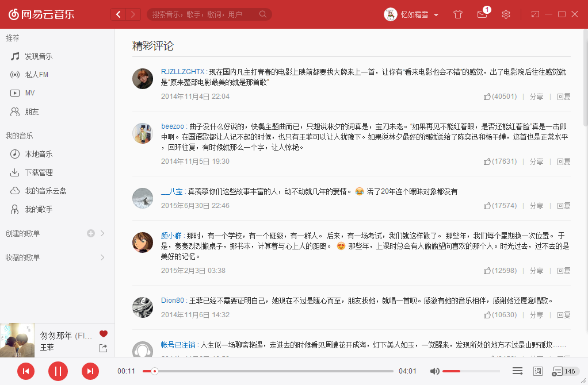Image resolution: width=588 pixels, height=385 pixels.
Task: Like Dion80's comment with 10630 likes
Action: point(500,314)
